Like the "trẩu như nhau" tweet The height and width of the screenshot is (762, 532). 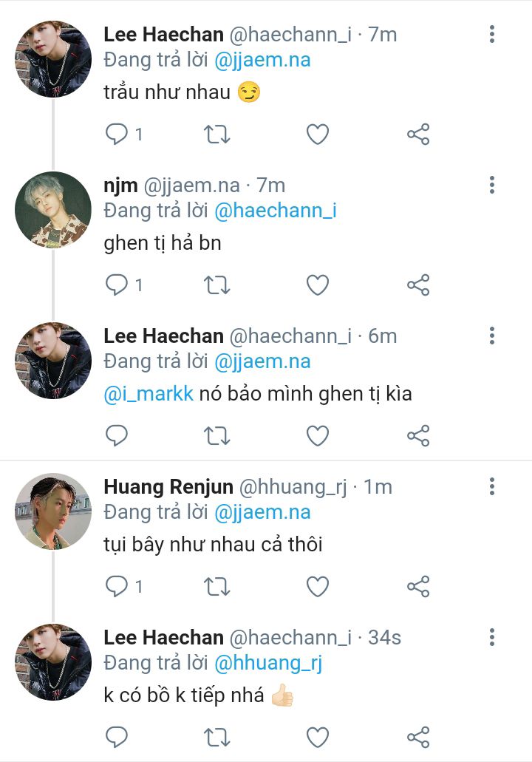coord(318,134)
